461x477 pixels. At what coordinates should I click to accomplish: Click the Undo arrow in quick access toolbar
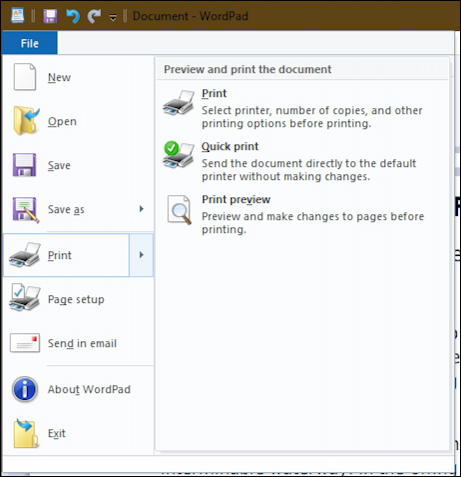(73, 16)
